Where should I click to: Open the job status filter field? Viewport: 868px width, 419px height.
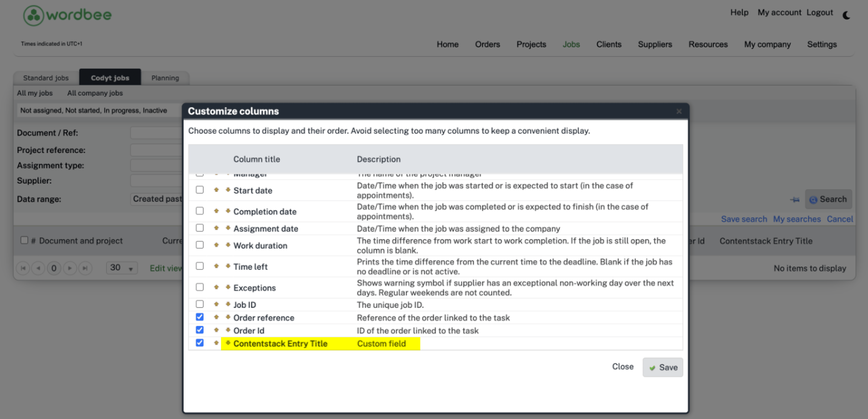(99, 111)
